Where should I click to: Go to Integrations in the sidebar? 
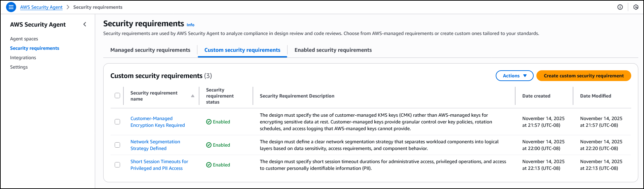[23, 58]
